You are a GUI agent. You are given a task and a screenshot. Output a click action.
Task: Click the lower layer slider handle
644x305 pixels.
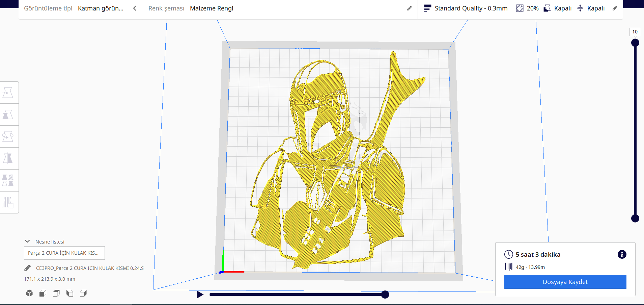(x=635, y=219)
